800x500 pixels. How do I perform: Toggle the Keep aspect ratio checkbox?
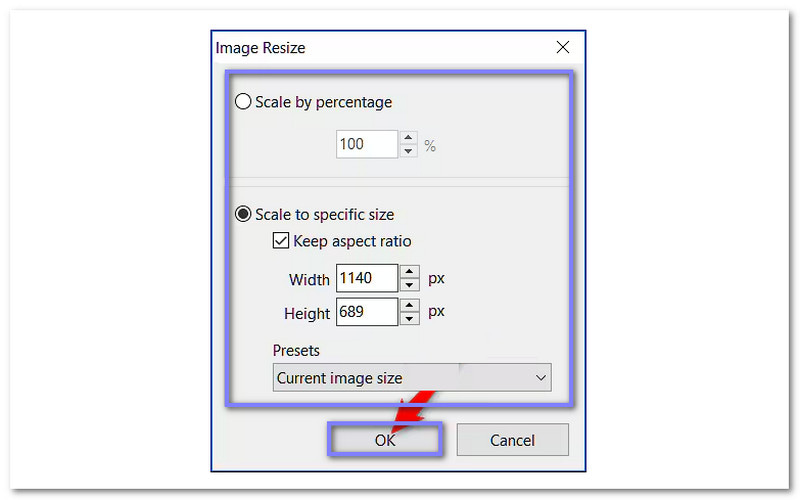[281, 241]
